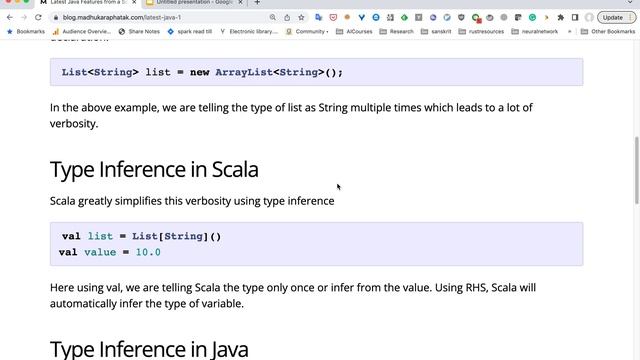Open the Audience Overview bookmark
Screen dimensions: 640x360
pyautogui.click(x=82, y=31)
